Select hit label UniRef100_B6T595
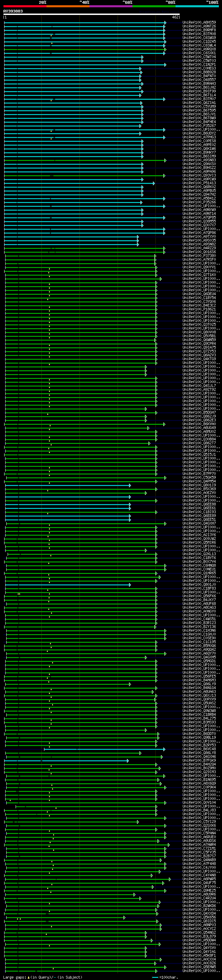This screenshot has height=980, width=222. (199, 110)
